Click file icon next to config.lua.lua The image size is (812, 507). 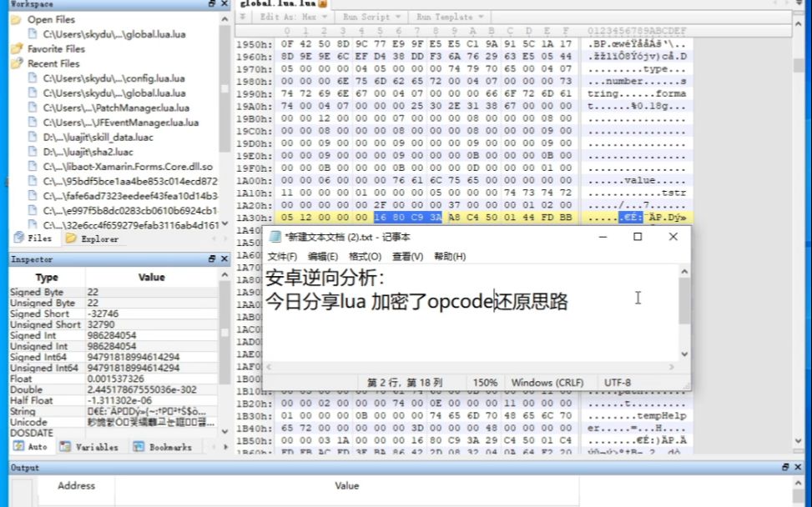pos(33,78)
